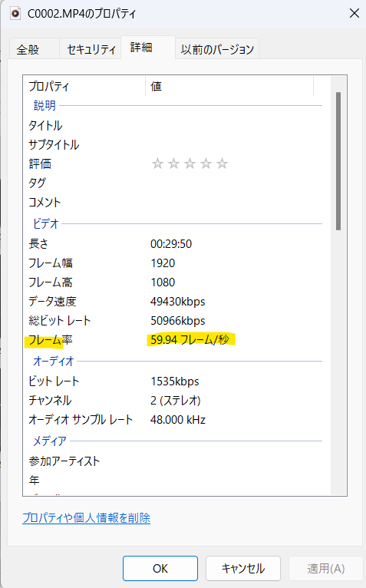Click the 総ビット レート property label

[x=60, y=321]
